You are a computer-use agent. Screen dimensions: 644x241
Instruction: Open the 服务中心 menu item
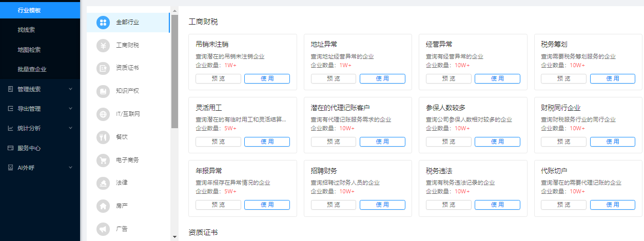[40, 148]
